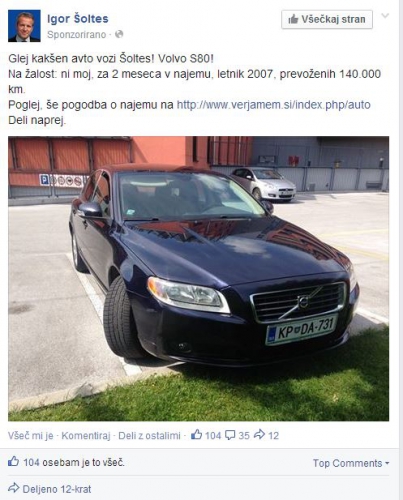Open Igor Šoltes profile picture
This screenshot has height=500, width=403.
(x=24, y=26)
